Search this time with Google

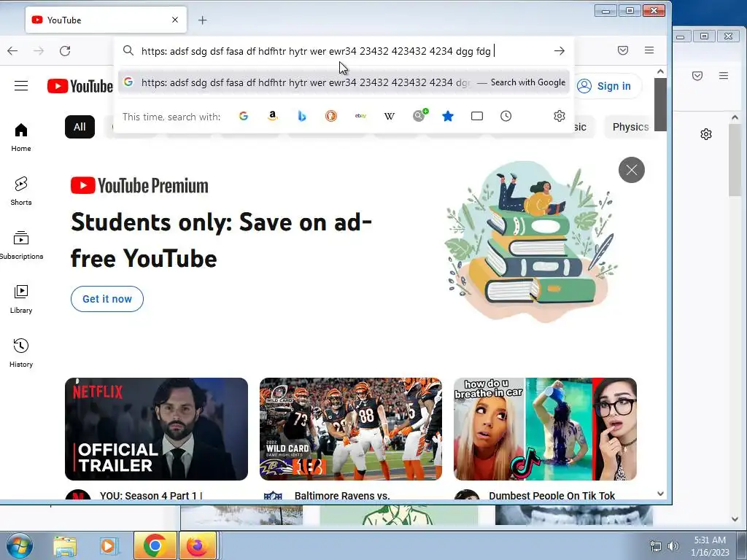tap(244, 116)
